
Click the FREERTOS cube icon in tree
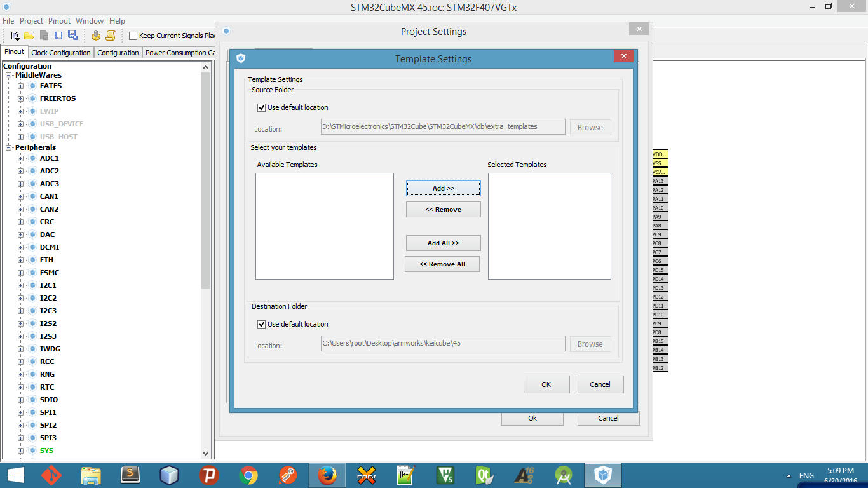coord(32,98)
